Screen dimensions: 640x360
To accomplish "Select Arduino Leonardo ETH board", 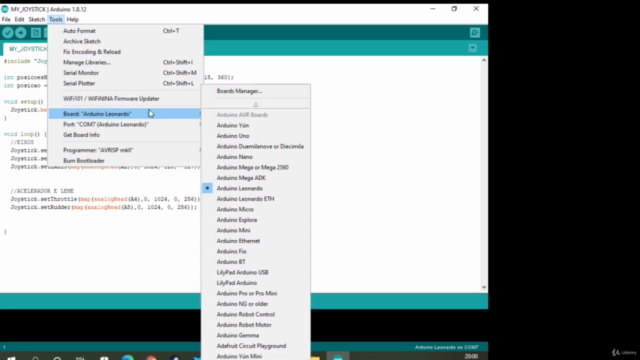I will pyautogui.click(x=256, y=199).
